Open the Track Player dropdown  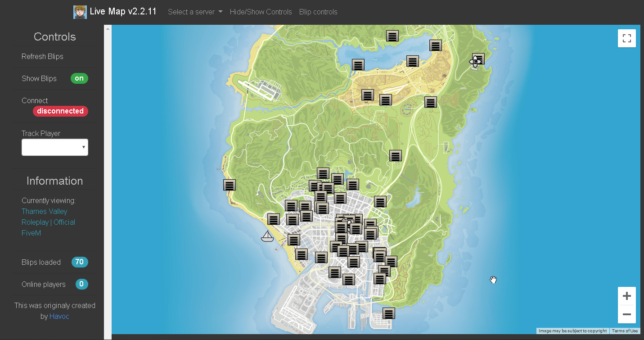click(54, 147)
